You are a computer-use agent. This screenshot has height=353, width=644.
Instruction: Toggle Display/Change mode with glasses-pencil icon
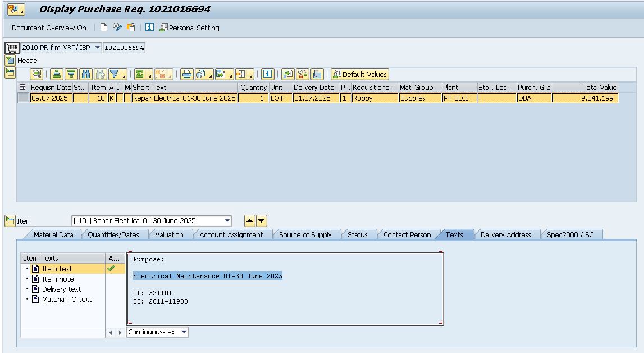[x=117, y=28]
